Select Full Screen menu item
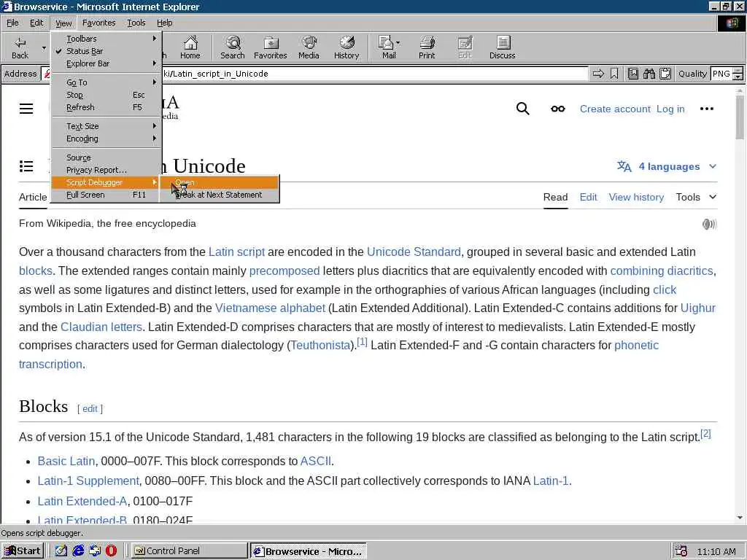The width and height of the screenshot is (747, 560). (x=107, y=195)
